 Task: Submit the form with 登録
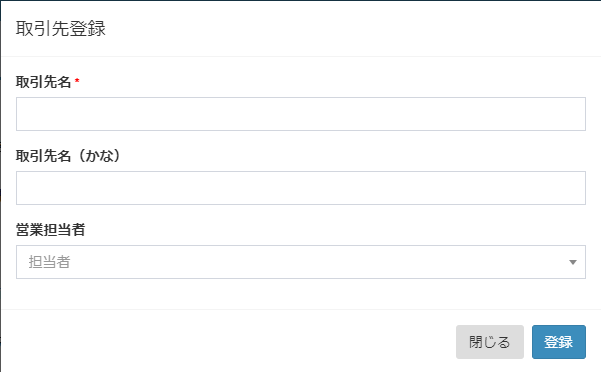558,342
